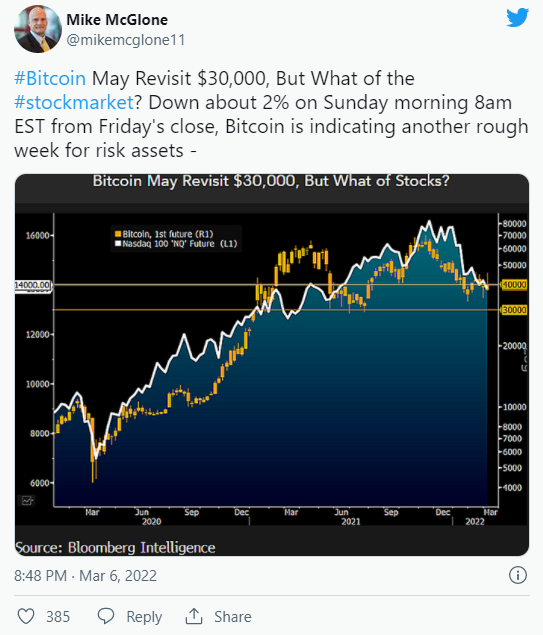The height and width of the screenshot is (635, 543).
Task: Click Mike McGlone's profile picture
Action: (38, 29)
